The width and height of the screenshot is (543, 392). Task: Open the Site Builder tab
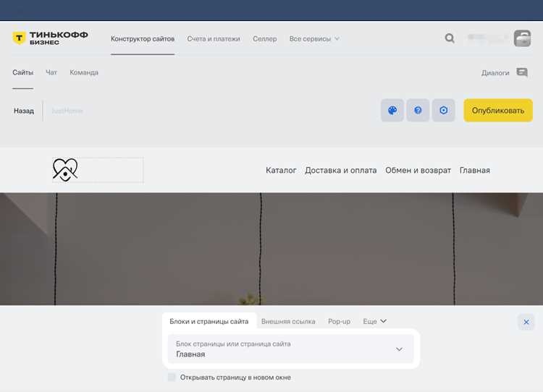coord(143,39)
